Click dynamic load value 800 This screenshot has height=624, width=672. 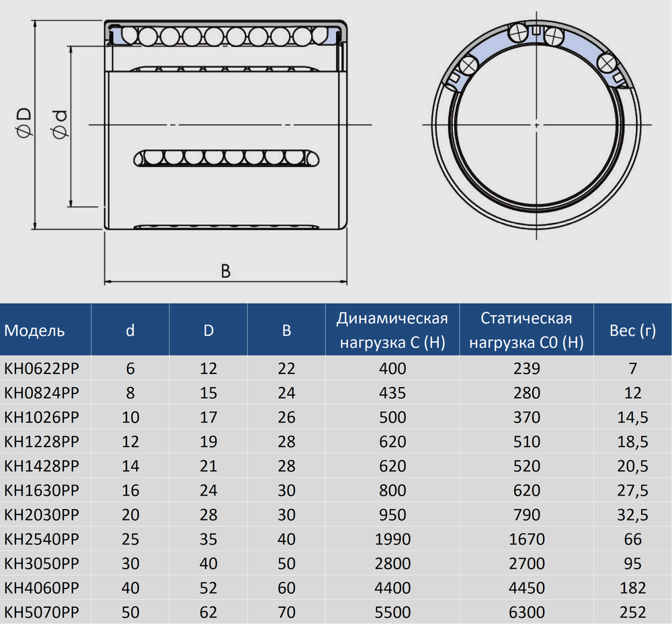pyautogui.click(x=392, y=490)
